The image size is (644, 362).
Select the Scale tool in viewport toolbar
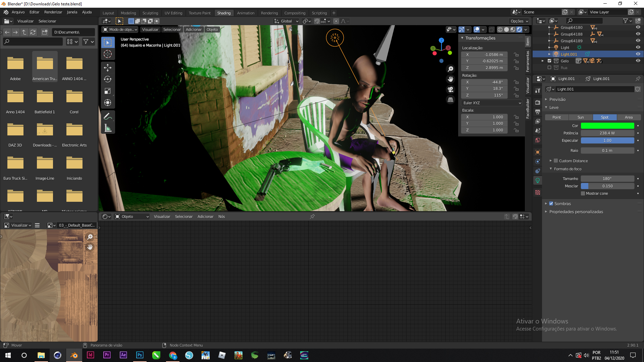[x=108, y=91]
